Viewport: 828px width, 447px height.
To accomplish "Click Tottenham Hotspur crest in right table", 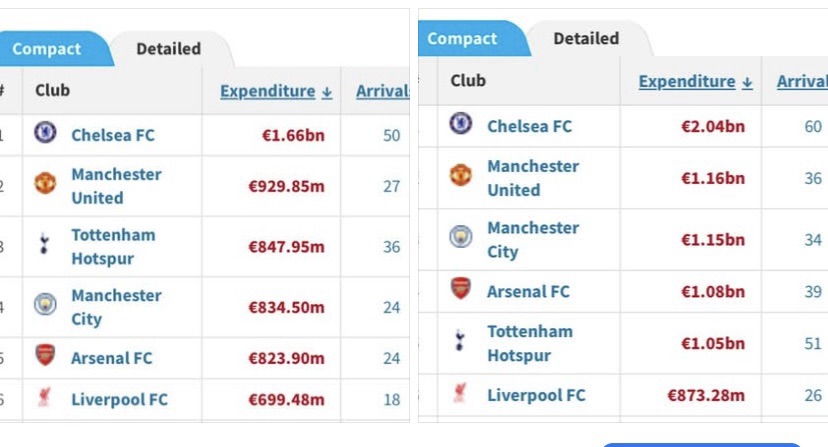I will click(x=460, y=342).
